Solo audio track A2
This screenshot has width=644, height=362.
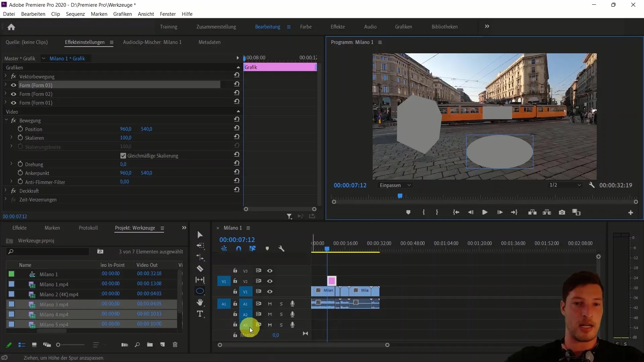pyautogui.click(x=281, y=314)
